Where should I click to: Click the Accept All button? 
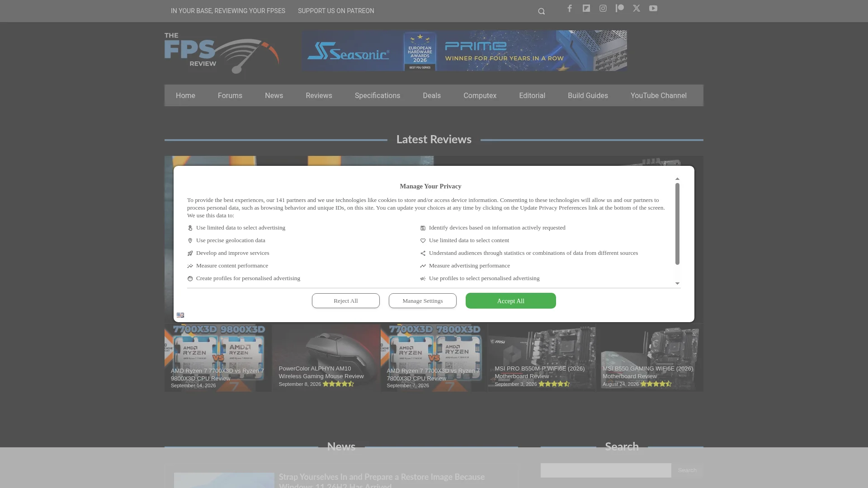pyautogui.click(x=511, y=301)
